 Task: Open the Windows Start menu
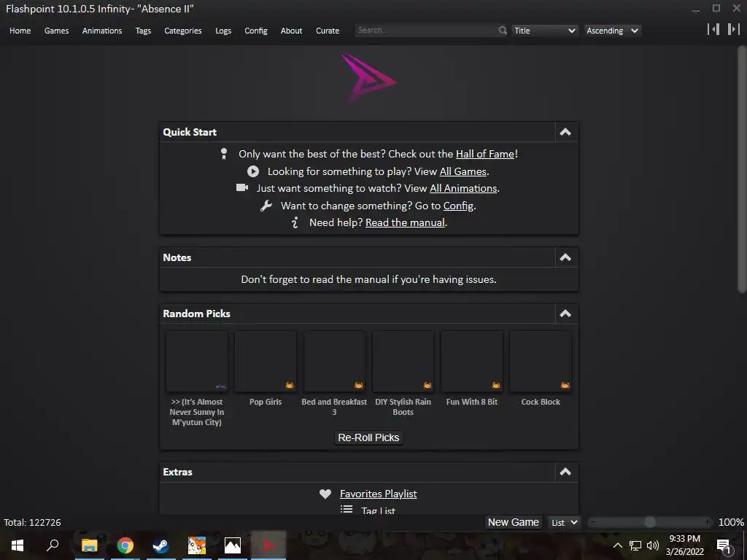18,545
